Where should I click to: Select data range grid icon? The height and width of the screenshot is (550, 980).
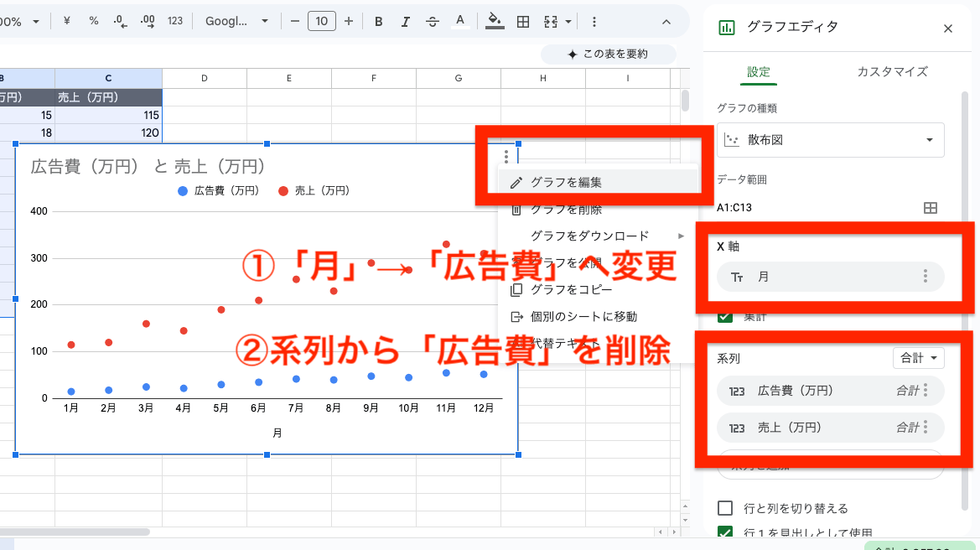(x=930, y=208)
